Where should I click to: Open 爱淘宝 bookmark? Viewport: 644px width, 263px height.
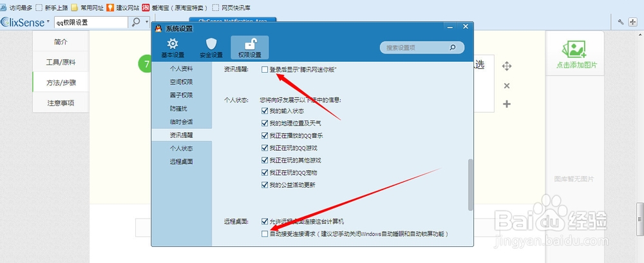[x=175, y=7]
